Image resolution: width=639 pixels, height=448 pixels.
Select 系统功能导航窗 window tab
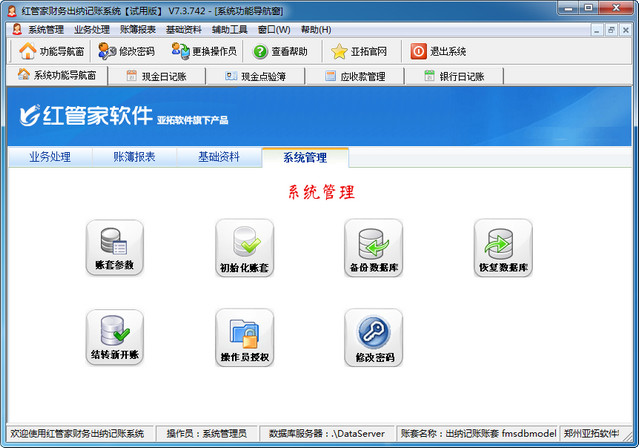[57, 75]
